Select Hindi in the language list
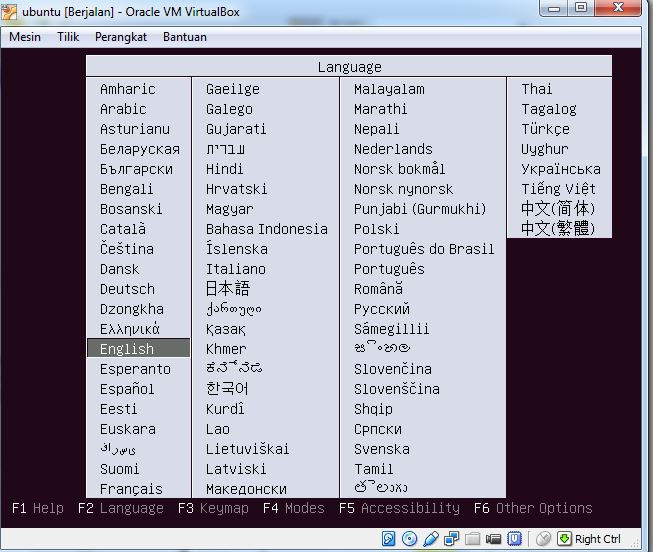Screen dimensions: 653x552 (224, 169)
